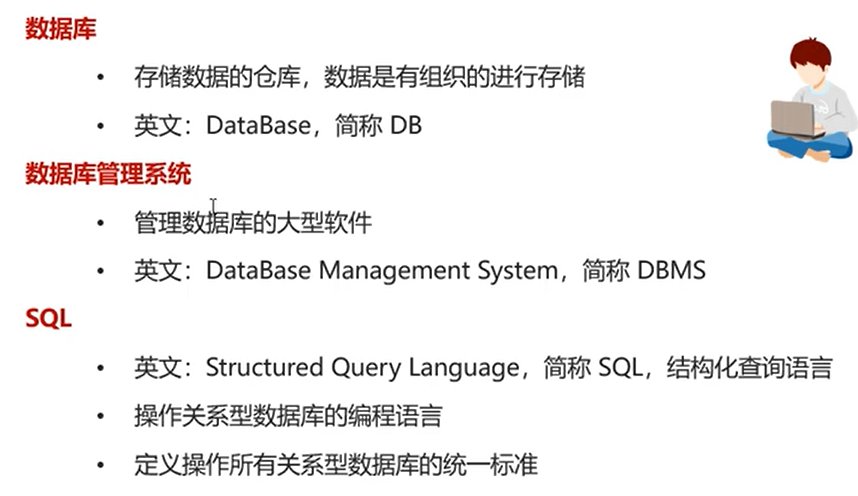The height and width of the screenshot is (496, 858).
Task: Click the line 操作关系型数据库的编程语言
Action: pos(288,416)
